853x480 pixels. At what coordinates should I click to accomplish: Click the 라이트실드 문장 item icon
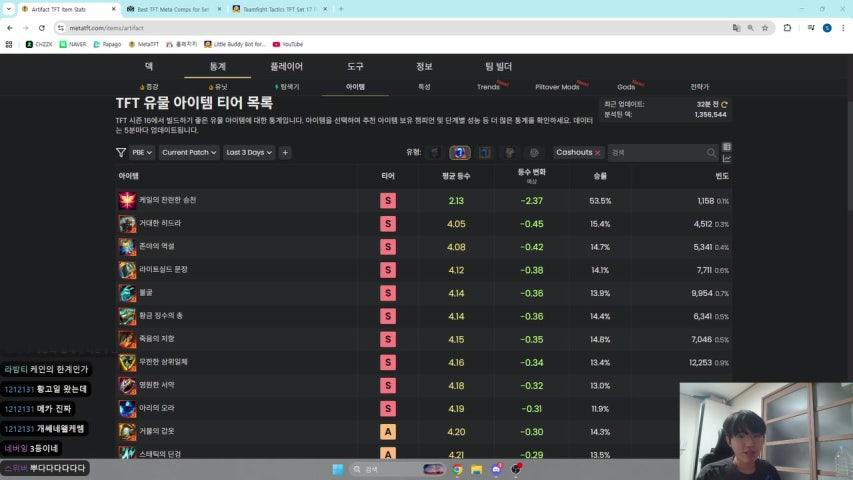tap(127, 270)
